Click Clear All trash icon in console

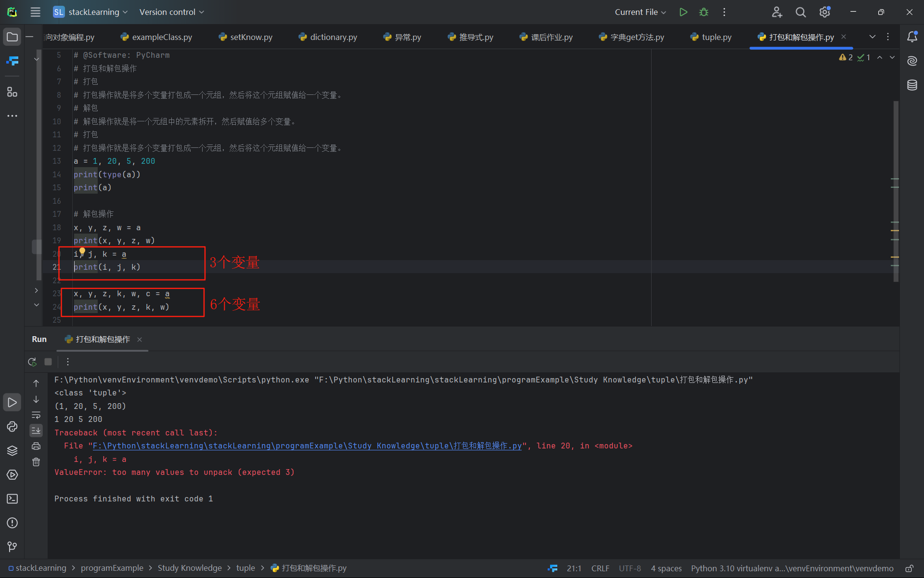[x=36, y=462]
